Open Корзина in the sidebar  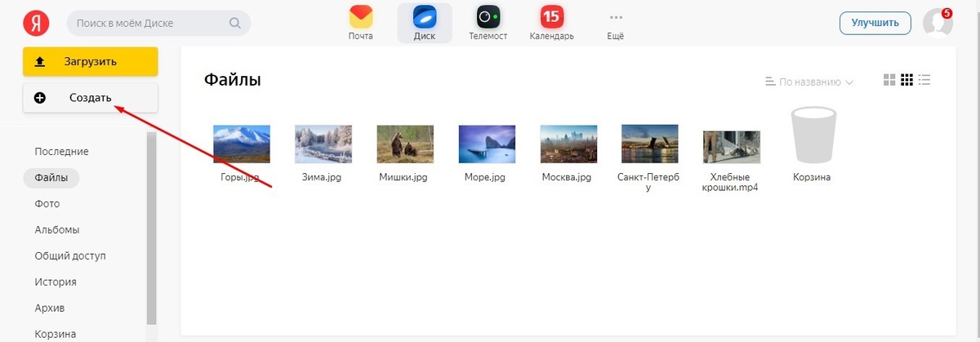pyautogui.click(x=56, y=334)
